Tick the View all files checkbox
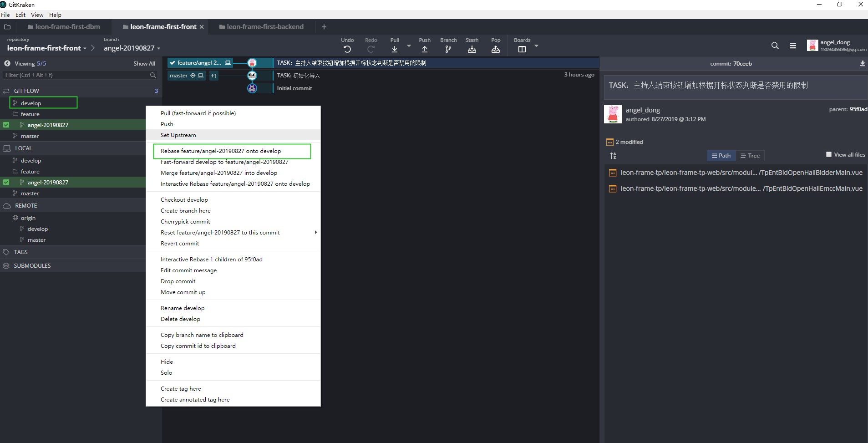This screenshot has height=443, width=868. coord(829,155)
